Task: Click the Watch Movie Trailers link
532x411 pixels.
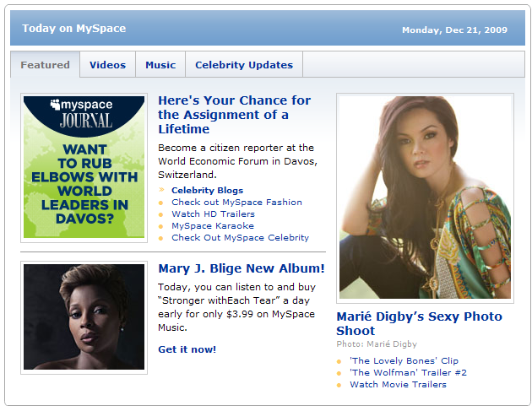Action: pyautogui.click(x=398, y=384)
